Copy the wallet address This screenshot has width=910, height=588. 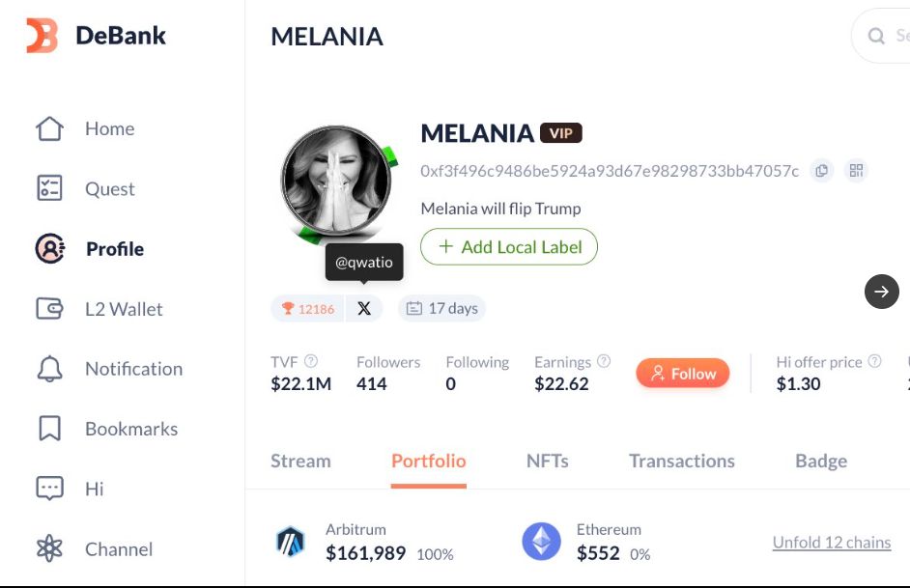[x=822, y=171]
